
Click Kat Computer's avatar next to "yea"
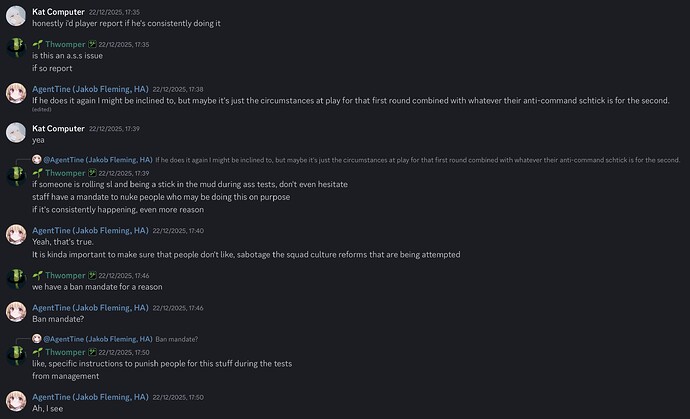[15, 133]
